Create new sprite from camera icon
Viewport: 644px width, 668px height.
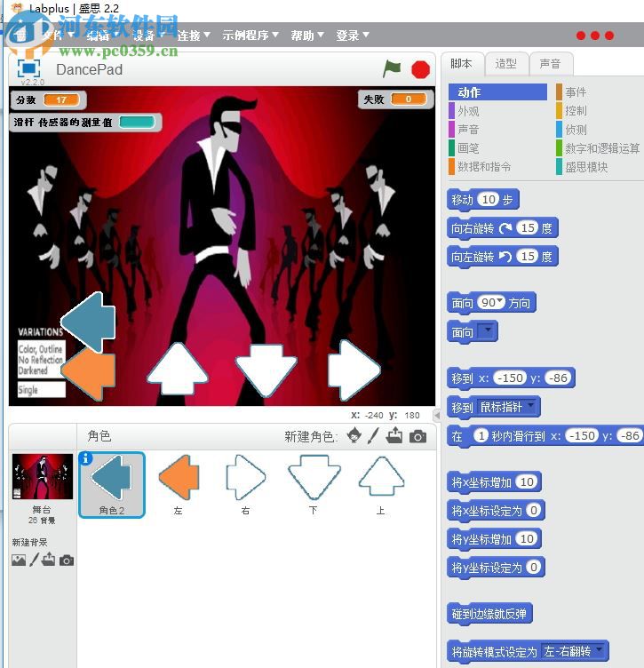pyautogui.click(x=417, y=436)
